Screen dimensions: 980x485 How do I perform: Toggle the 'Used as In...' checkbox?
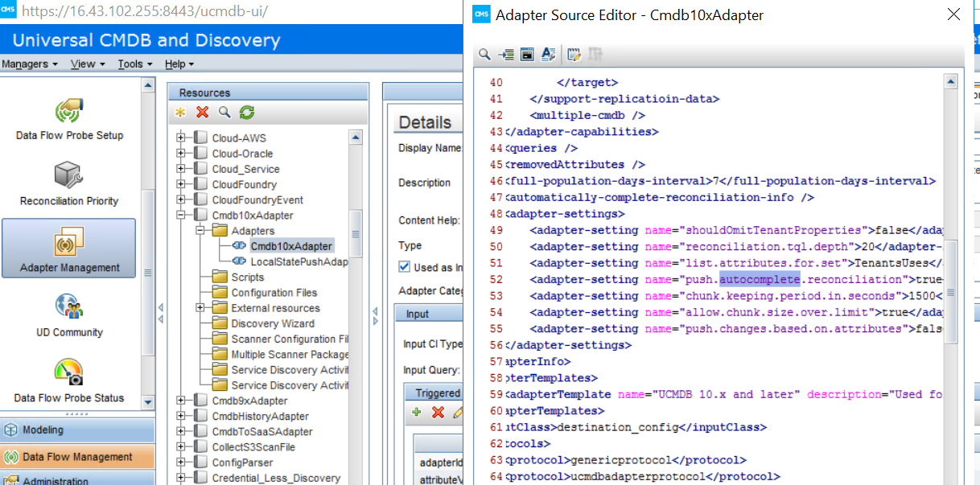(x=404, y=267)
